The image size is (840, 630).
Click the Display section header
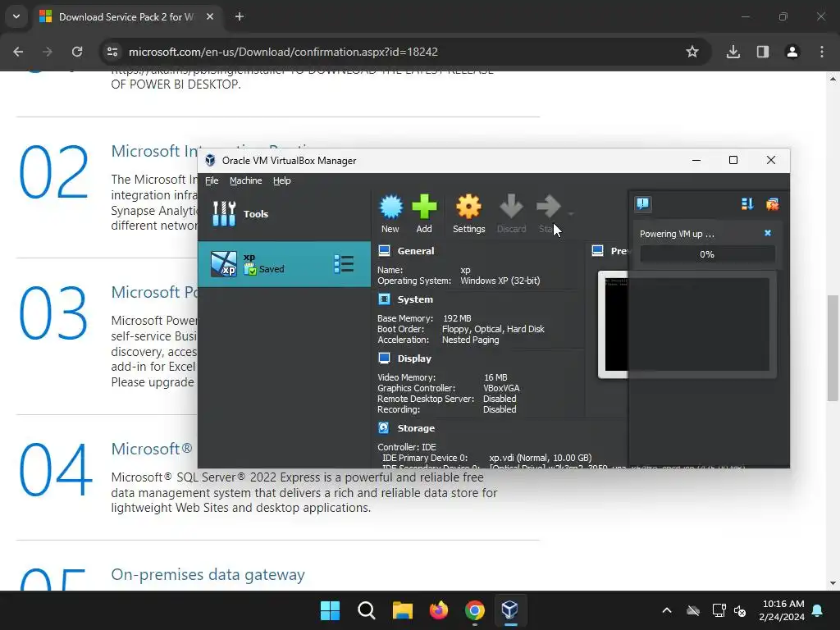tap(414, 358)
